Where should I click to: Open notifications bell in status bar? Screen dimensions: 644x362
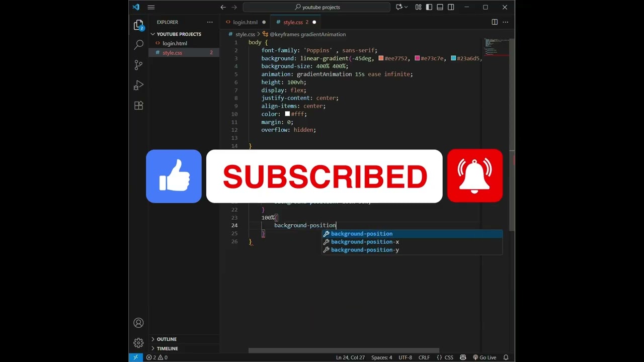(x=506, y=357)
